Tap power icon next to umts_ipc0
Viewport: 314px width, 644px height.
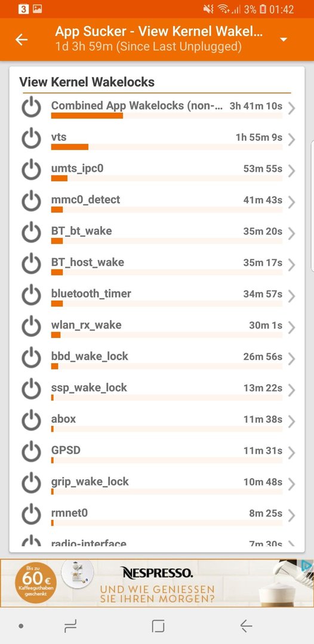(31, 170)
